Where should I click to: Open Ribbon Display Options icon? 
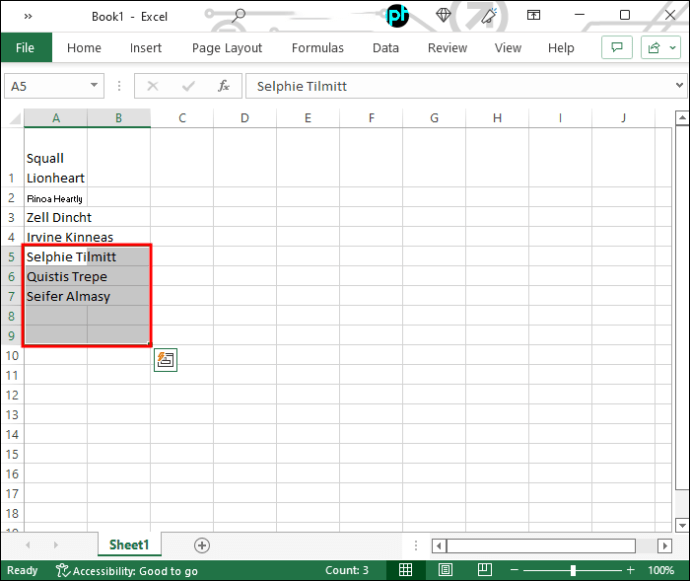tap(533, 15)
